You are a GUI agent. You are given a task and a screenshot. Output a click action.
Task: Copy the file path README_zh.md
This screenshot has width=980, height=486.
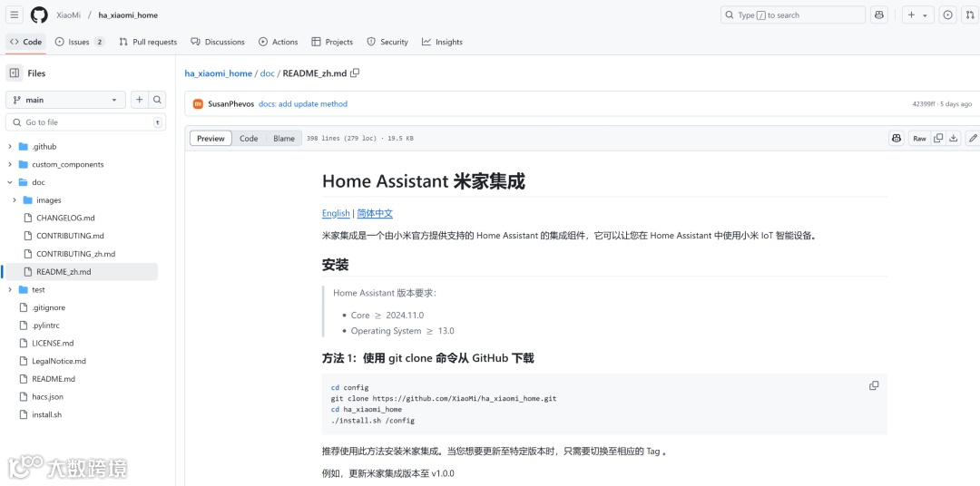(x=355, y=73)
